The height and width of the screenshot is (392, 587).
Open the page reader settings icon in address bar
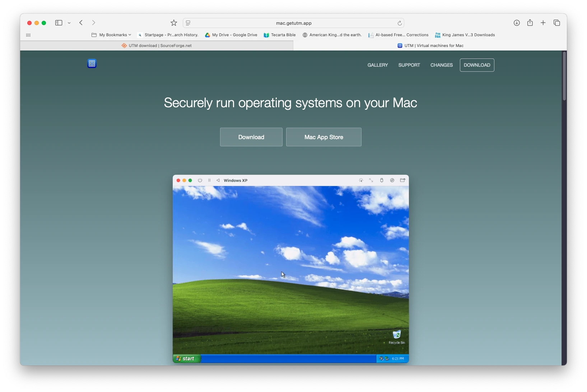click(x=188, y=23)
